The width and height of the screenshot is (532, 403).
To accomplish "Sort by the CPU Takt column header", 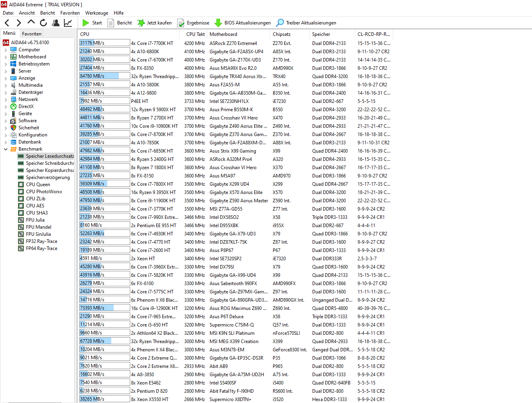I will tap(193, 34).
